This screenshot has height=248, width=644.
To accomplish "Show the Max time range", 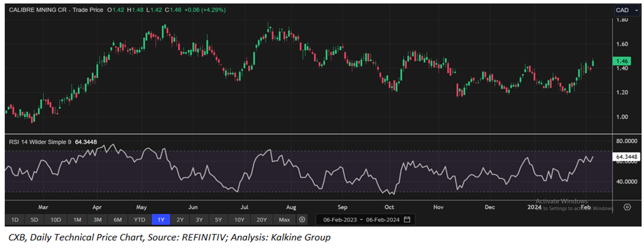I will [x=284, y=220].
